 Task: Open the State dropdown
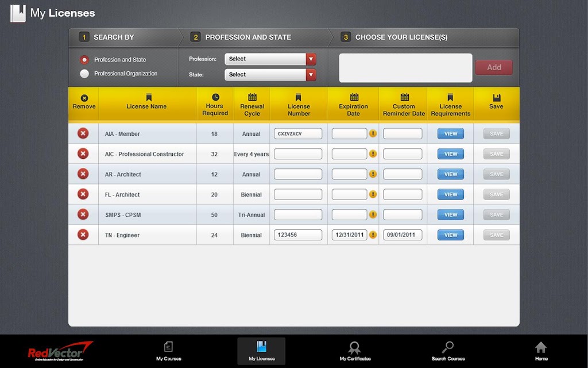point(270,75)
